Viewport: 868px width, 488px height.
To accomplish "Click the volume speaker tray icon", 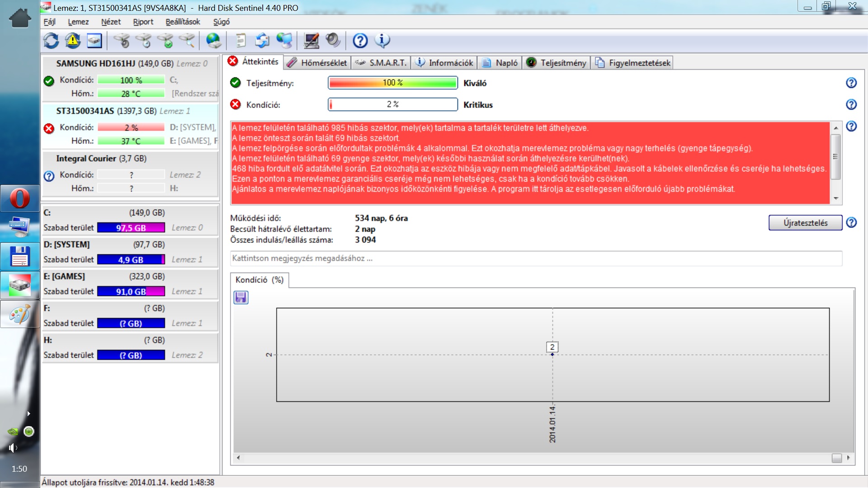I will [13, 448].
